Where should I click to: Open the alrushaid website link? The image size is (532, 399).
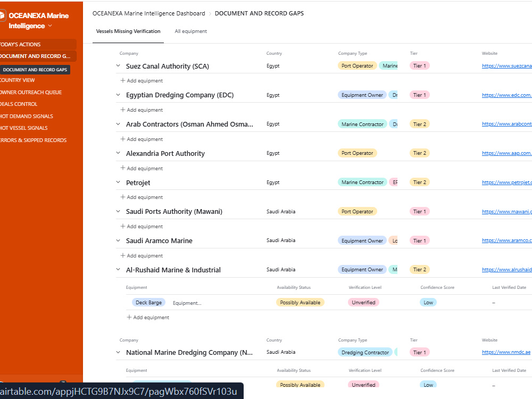click(507, 269)
